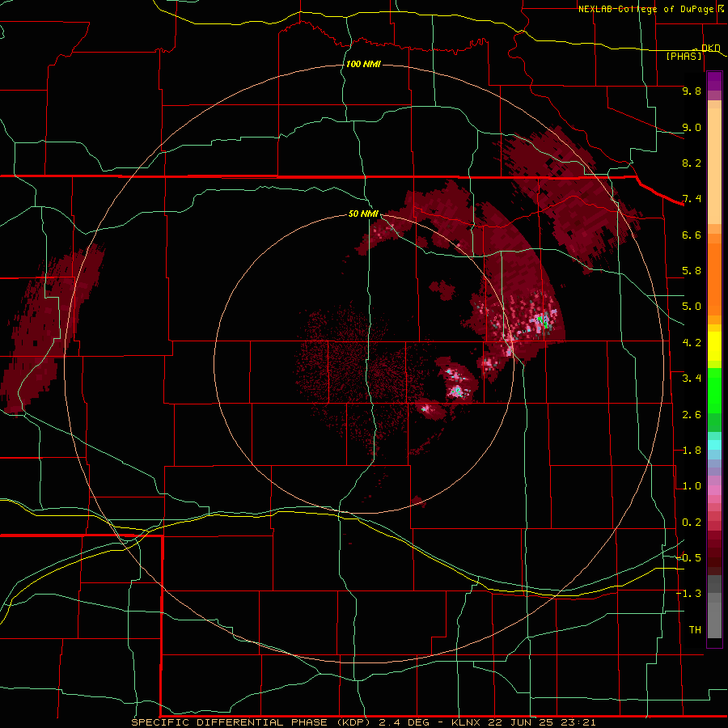Pick the purple swatch atop the color bar
Viewport: 728px width, 728px height.
pyautogui.click(x=714, y=81)
